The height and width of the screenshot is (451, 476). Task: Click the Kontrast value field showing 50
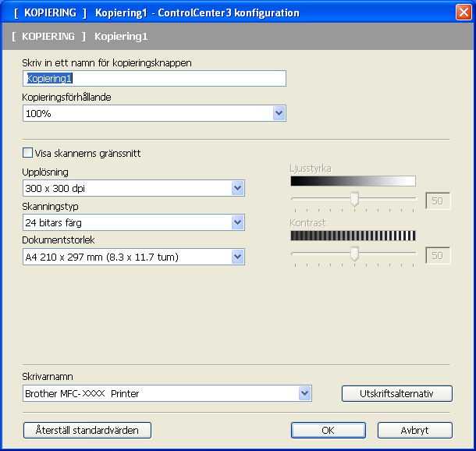[438, 256]
